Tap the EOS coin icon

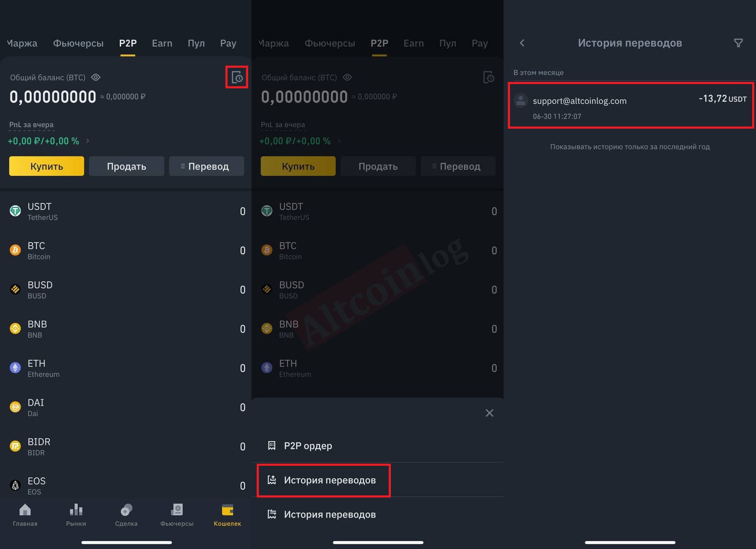pyautogui.click(x=15, y=486)
